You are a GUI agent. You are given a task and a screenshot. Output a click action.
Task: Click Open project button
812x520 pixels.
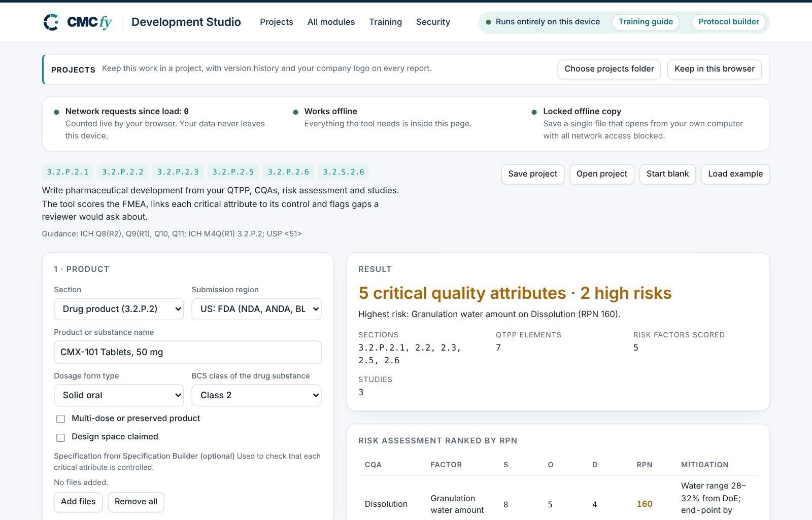coord(601,174)
